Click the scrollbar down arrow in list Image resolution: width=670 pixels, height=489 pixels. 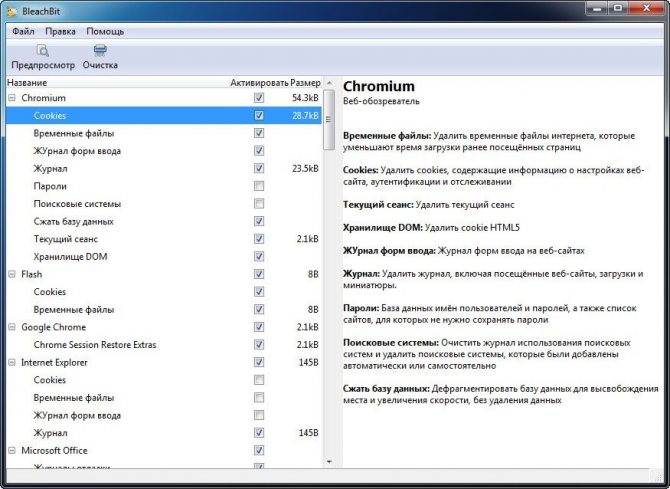click(329, 462)
